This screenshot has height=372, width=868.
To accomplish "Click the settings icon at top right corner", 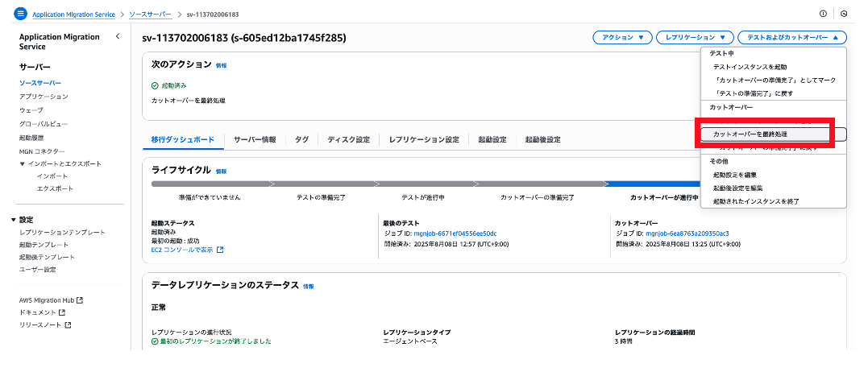I will click(x=844, y=14).
